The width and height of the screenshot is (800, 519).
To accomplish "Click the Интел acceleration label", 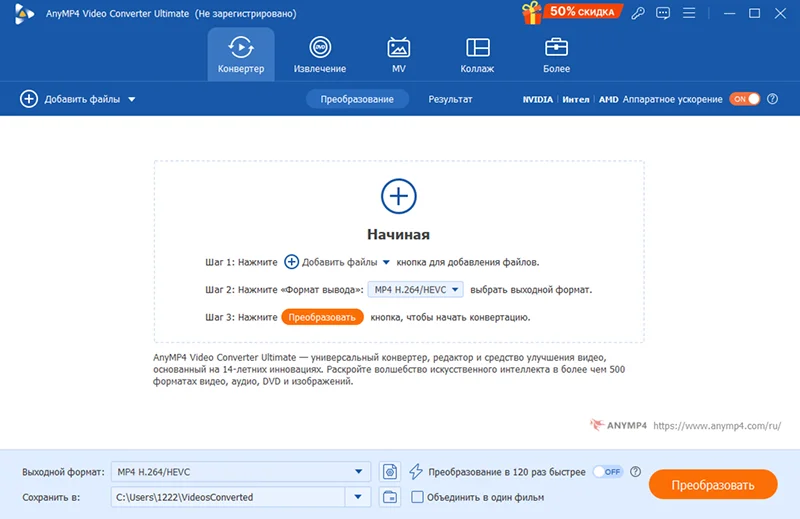I will coord(576,100).
